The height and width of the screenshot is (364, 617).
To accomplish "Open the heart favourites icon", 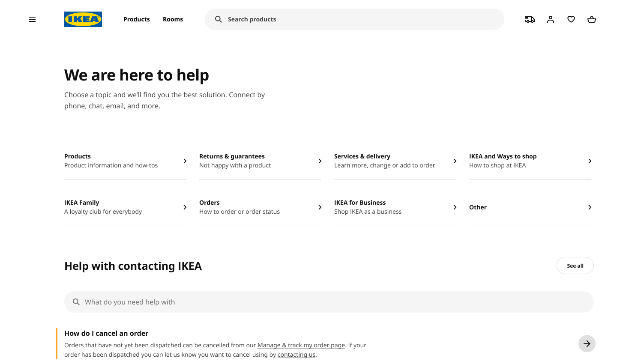I will point(571,19).
